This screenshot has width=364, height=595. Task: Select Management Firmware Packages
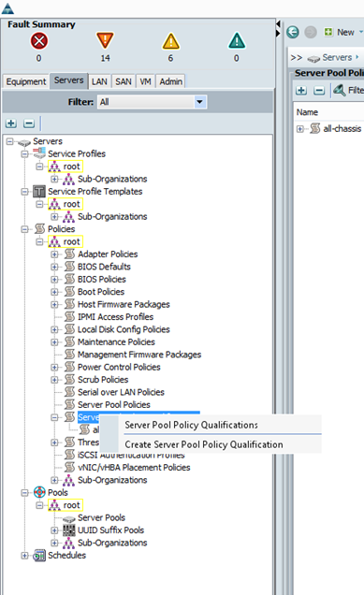coord(139,355)
